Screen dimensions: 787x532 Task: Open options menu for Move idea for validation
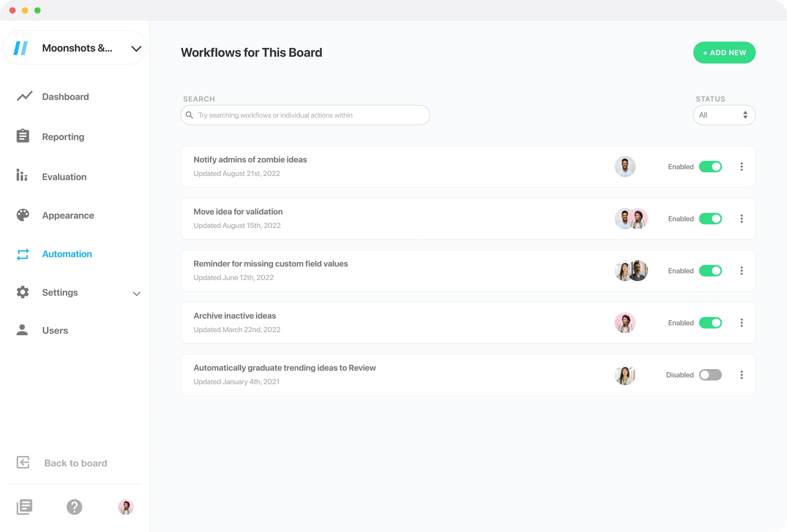[742, 218]
